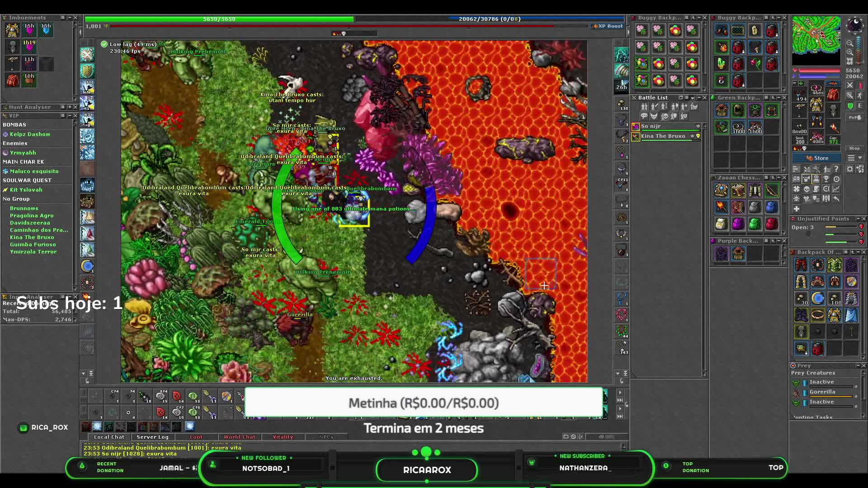Viewport: 868px width, 488px height.
Task: Toggle chase opponent mode with the red figure
Action: coord(860,85)
